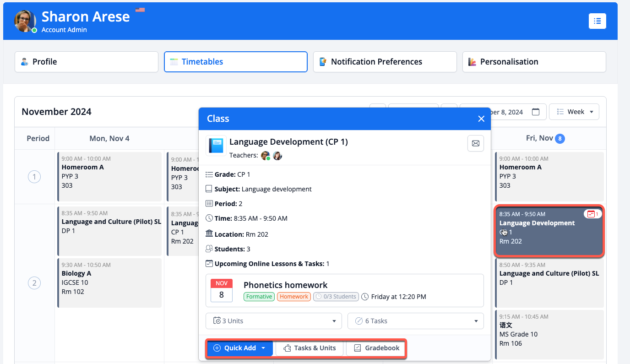Open the Gradebook button
The height and width of the screenshot is (364, 630).
[x=376, y=348]
